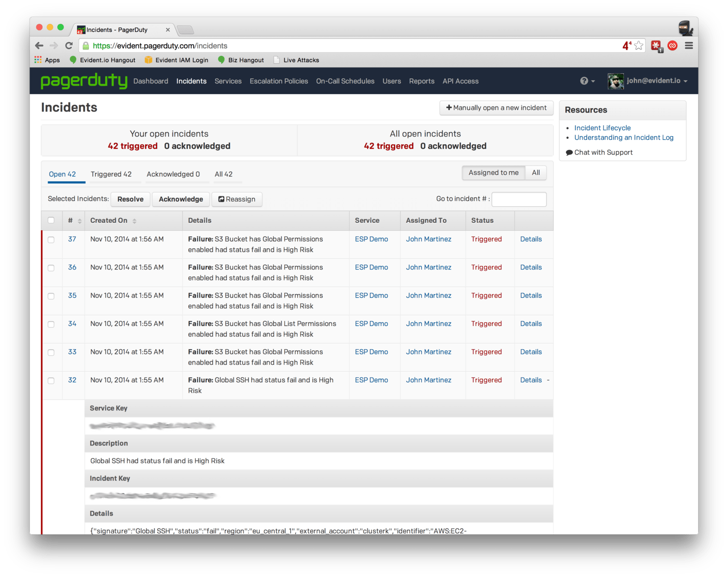Click the browser back arrow
Viewport: 728px width, 577px height.
point(39,46)
